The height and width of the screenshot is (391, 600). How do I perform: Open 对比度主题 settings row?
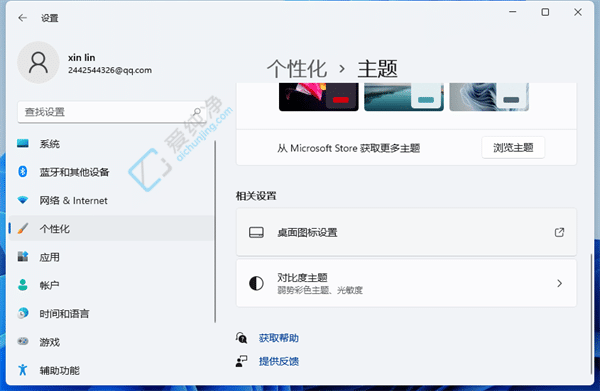[x=406, y=283]
